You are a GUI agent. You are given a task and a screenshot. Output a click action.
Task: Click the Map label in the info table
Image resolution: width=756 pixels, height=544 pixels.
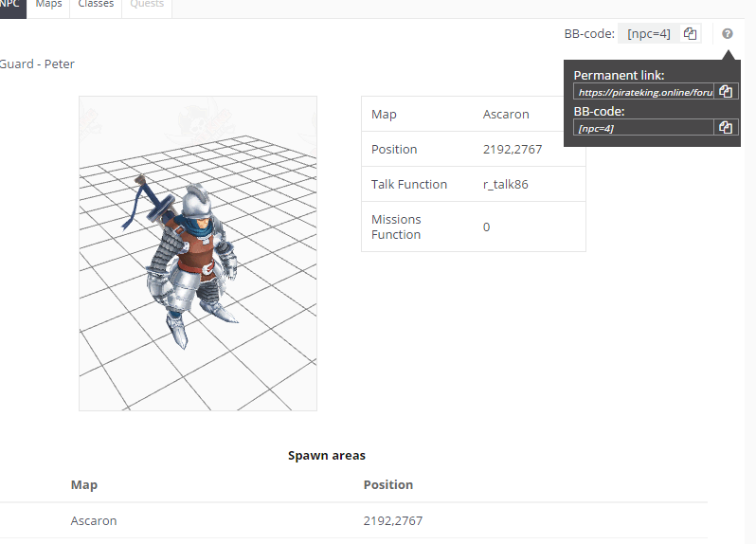(384, 115)
